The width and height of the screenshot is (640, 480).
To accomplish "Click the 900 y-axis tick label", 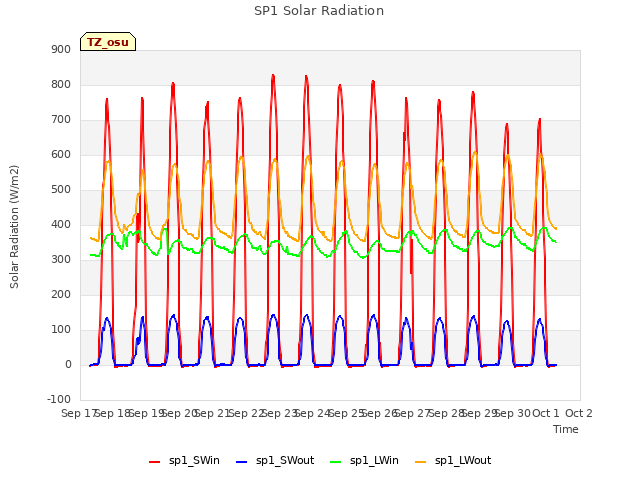I will 61,49.
